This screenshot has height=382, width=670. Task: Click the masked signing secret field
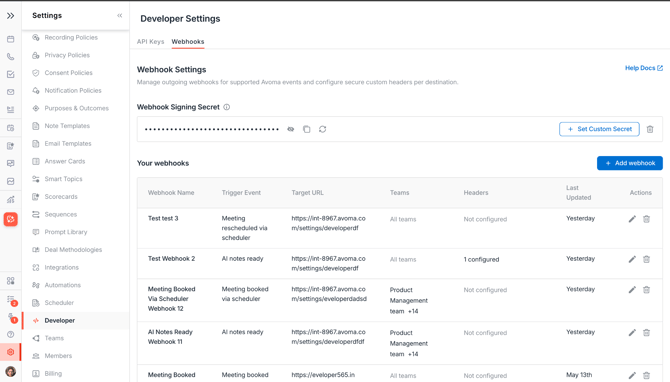tap(212, 129)
